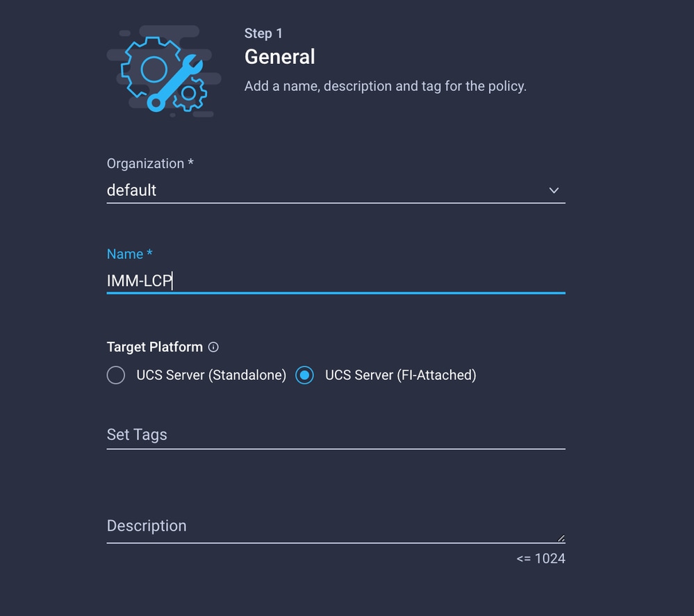
Task: Expand the Organization dropdown chevron
Action: click(554, 190)
